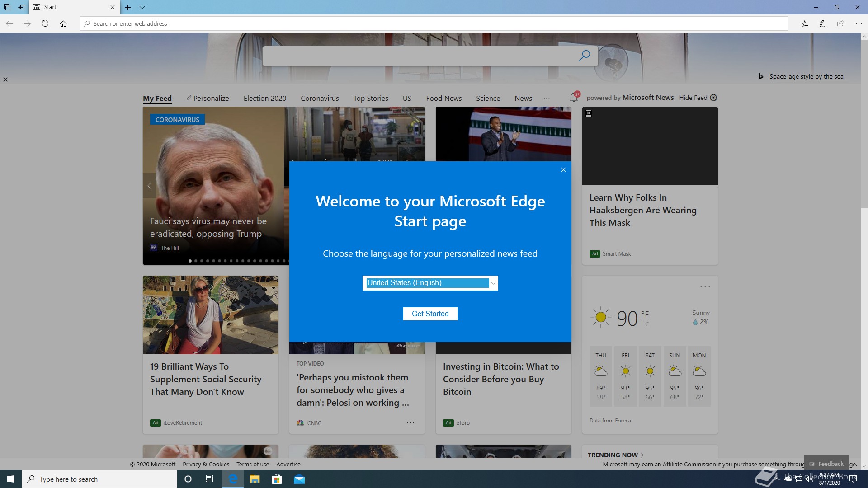This screenshot has width=868, height=488.
Task: Go to the Home page icon
Action: coord(63,23)
